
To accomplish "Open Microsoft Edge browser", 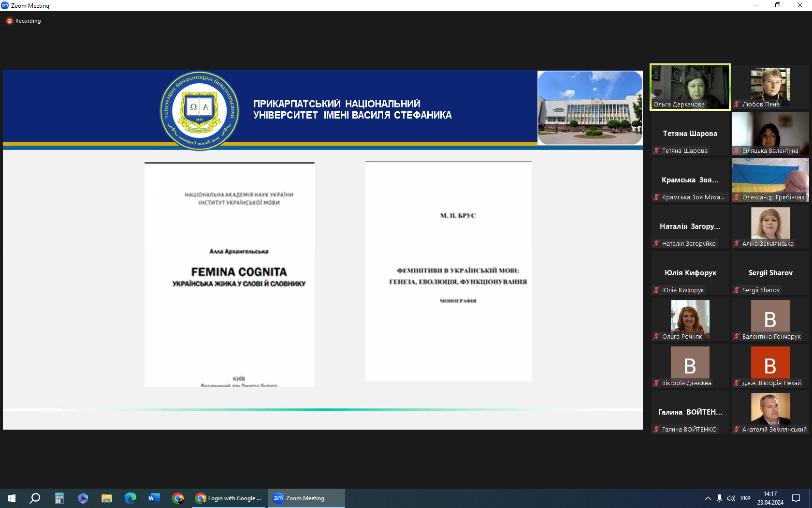I will pos(130,498).
